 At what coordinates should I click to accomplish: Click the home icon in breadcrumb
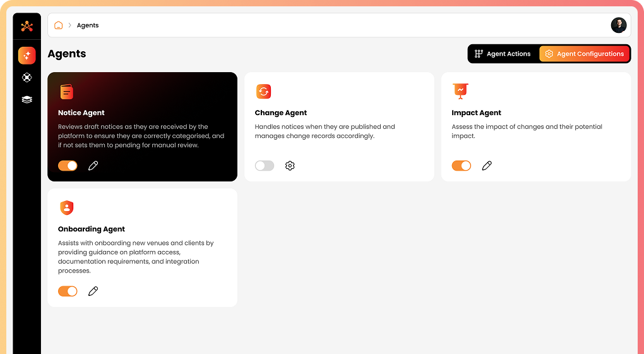click(59, 25)
